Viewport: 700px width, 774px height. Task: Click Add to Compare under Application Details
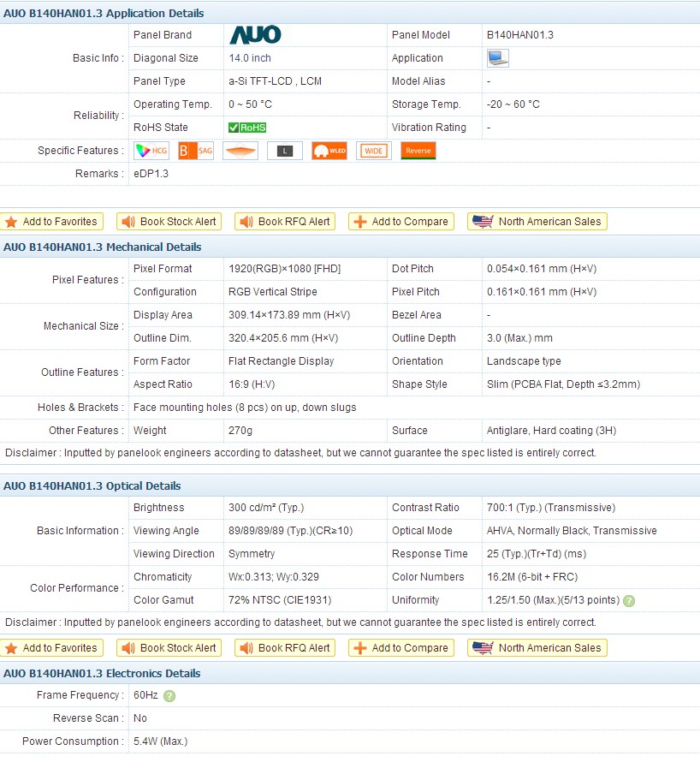401,222
